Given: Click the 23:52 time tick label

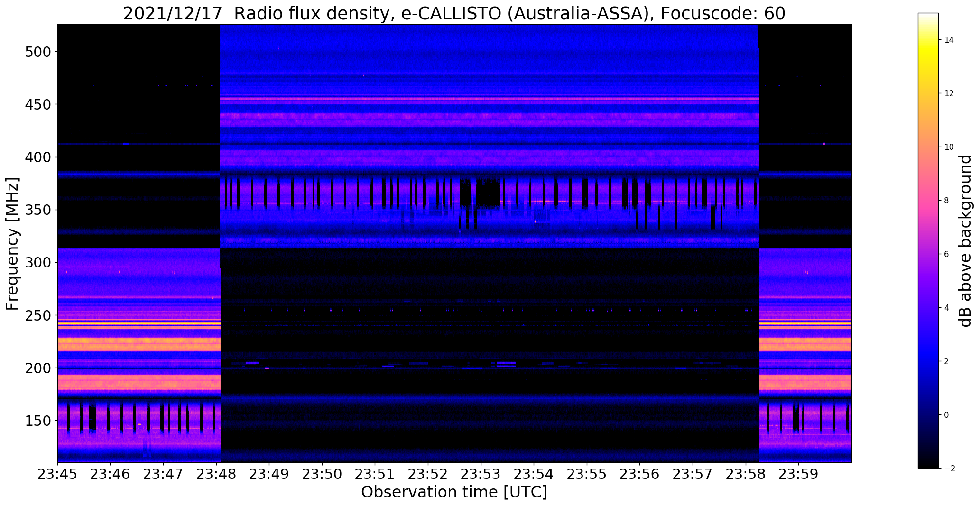Looking at the screenshot, I should 428,474.
